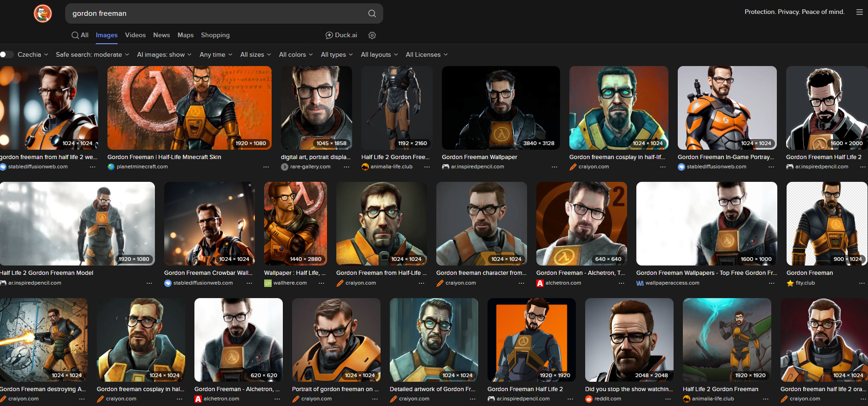Screen dimensions: 868x406
Task: Open the 2048 × 2048 reddit image thumbnail
Action: tap(629, 340)
